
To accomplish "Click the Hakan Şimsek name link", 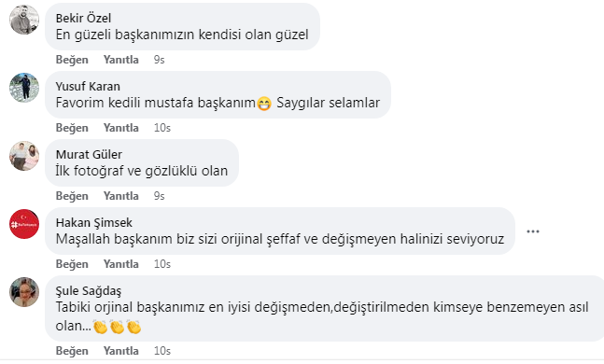I will pos(94,223).
